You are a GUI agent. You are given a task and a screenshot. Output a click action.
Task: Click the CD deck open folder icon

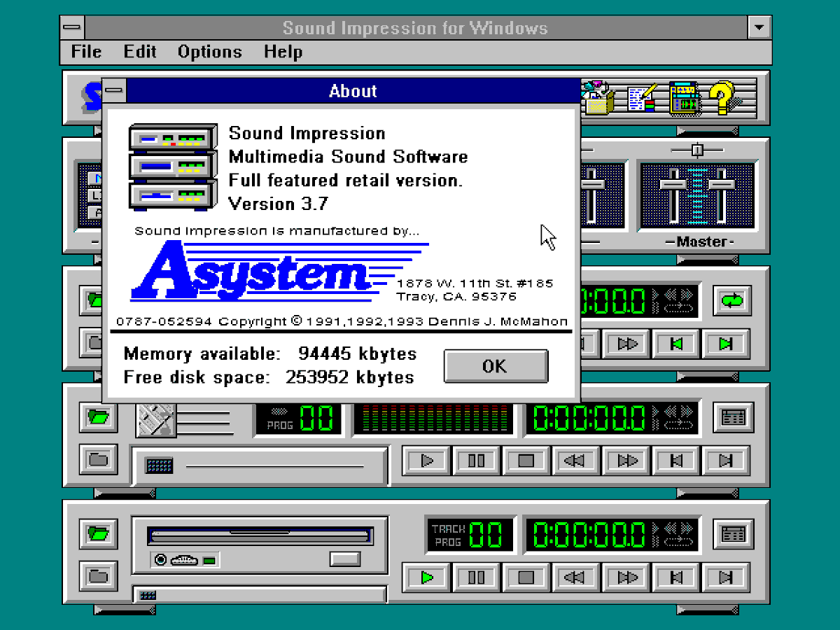tap(98, 534)
